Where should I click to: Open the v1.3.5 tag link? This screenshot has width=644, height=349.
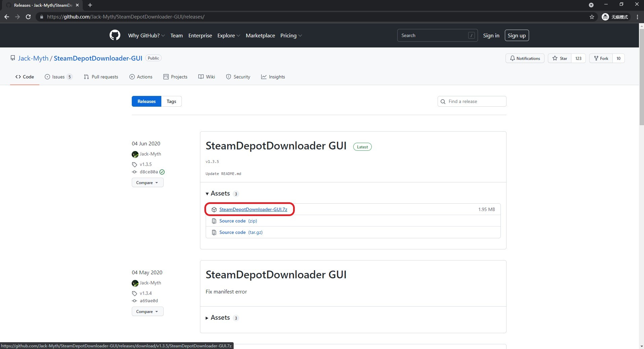(146, 164)
